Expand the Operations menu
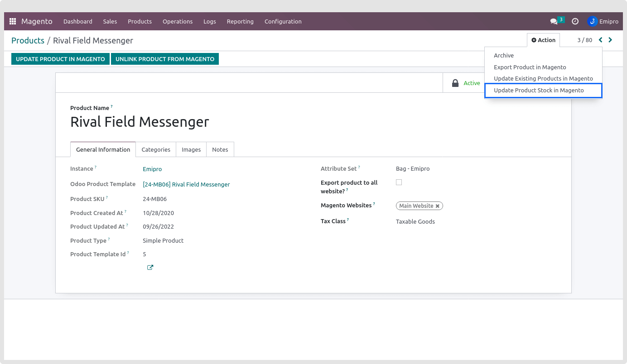The height and width of the screenshot is (364, 627). pyautogui.click(x=178, y=21)
